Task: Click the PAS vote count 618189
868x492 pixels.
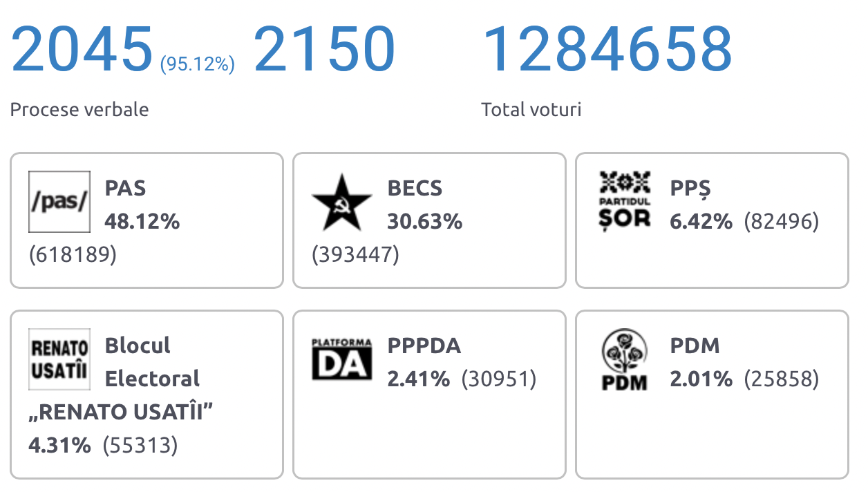Action: tap(73, 255)
